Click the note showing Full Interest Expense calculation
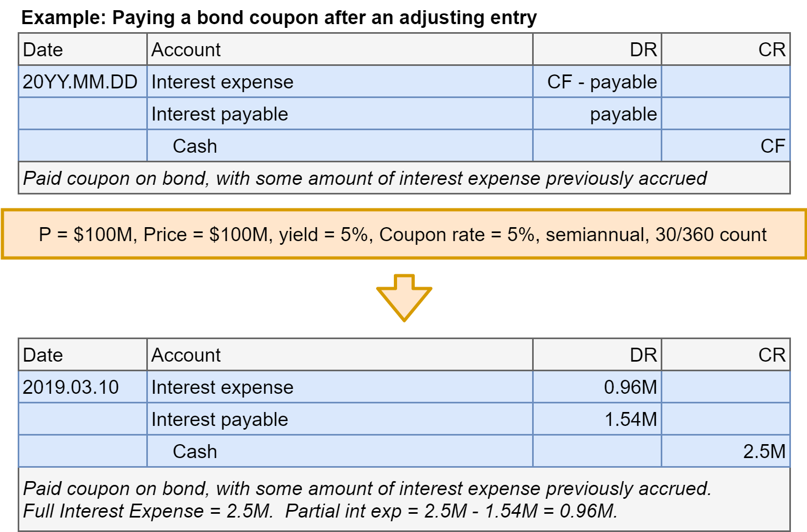 pos(320,511)
